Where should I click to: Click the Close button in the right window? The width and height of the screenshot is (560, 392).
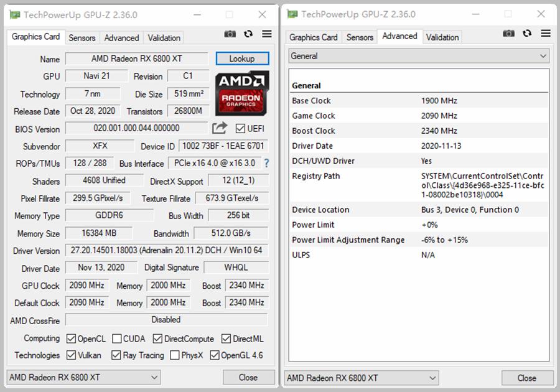[528, 378]
